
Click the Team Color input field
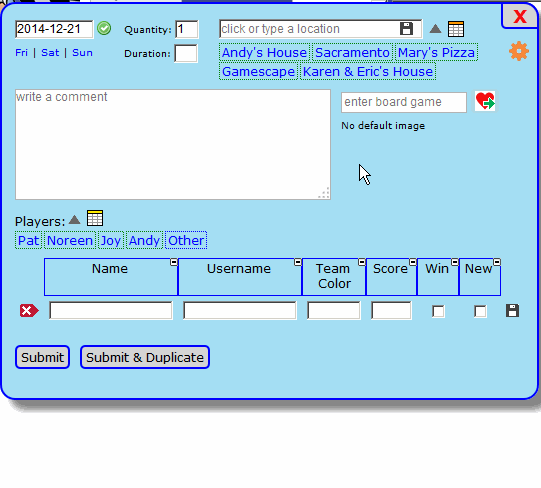(334, 310)
